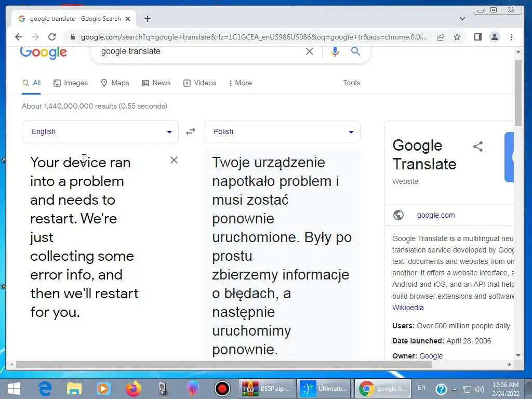Switch to BSSP.zip WinRAR window
This screenshot has width=532, height=399.
267,389
